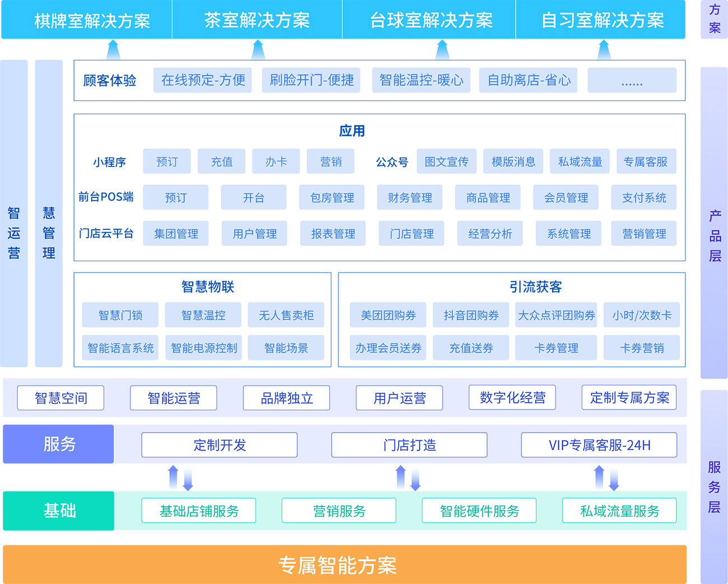The width and height of the screenshot is (728, 584).
Task: Click the 智能语言系统 box
Action: click(120, 347)
